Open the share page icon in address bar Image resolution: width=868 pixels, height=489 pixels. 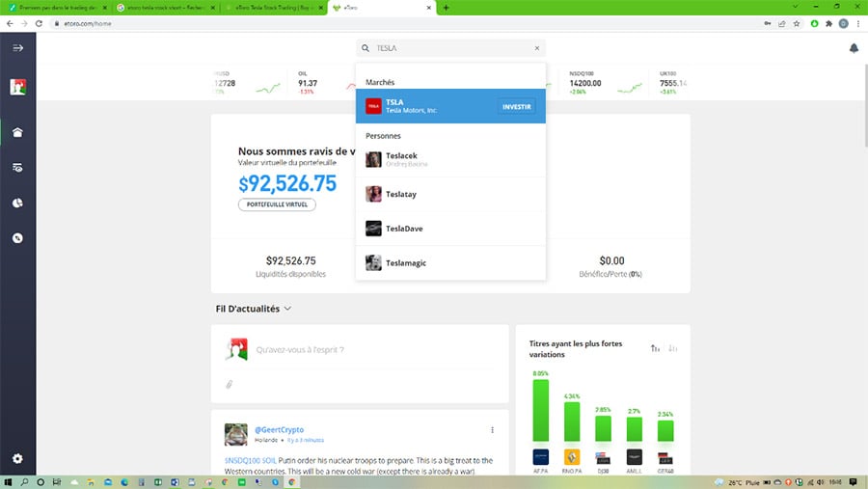point(781,24)
